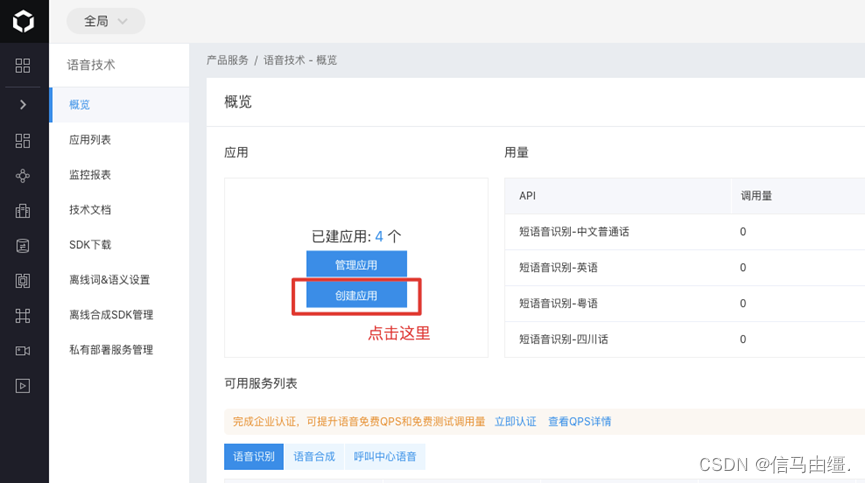Click the API column header
This screenshot has height=483, width=865.
527,196
